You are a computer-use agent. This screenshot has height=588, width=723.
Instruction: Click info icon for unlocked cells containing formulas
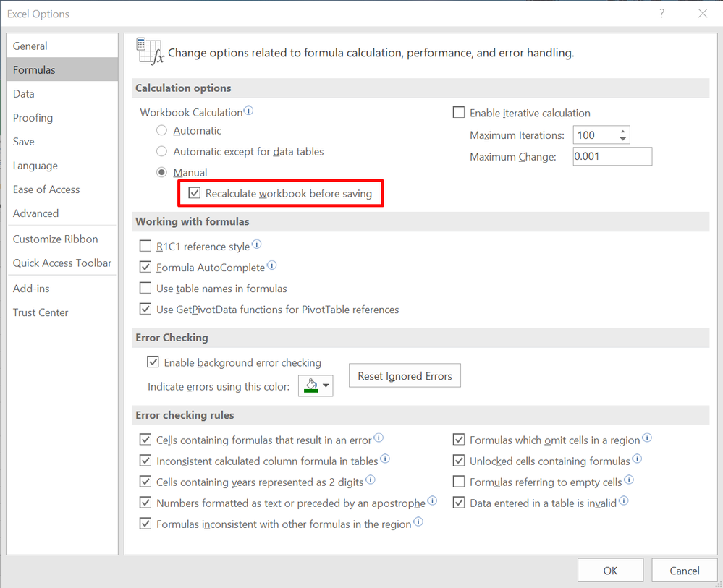[637, 459]
